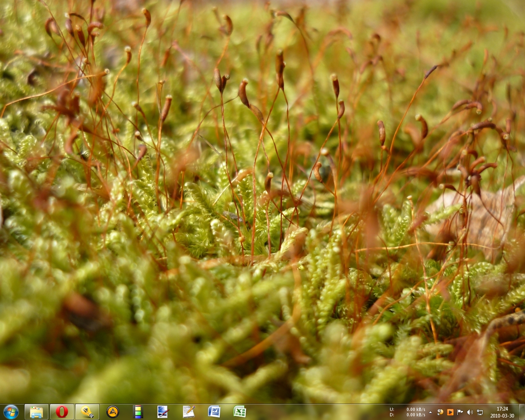Open the network connection tray icon
Image resolution: width=525 pixels, height=420 pixels.
479,412
